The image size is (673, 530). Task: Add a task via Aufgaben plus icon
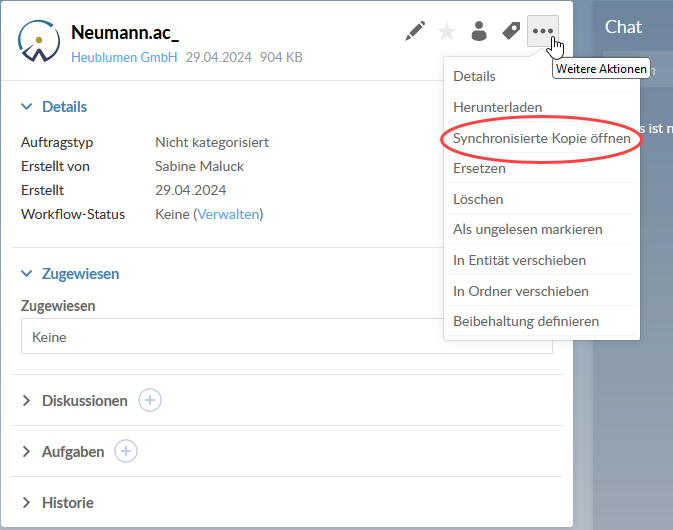coord(126,451)
